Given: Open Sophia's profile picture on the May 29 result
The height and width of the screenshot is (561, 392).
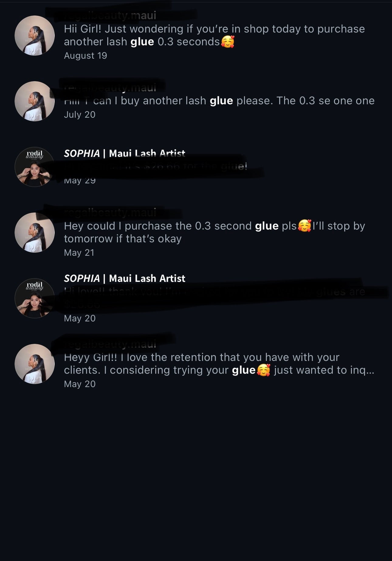Looking at the screenshot, I should 35,167.
